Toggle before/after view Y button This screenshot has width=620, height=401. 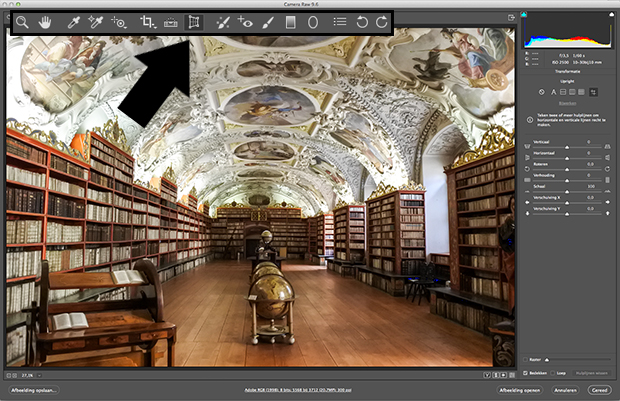(487, 375)
